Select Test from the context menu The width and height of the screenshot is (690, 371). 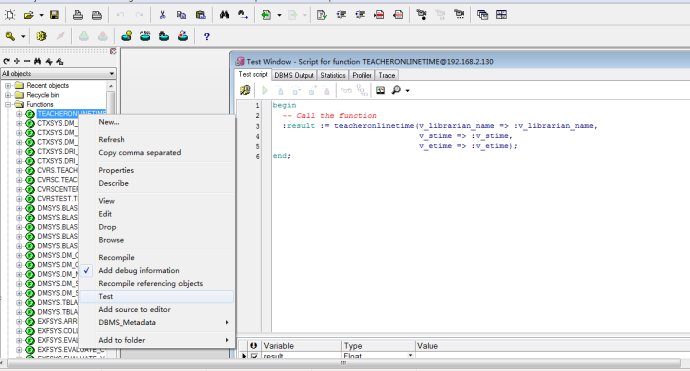coord(157,297)
